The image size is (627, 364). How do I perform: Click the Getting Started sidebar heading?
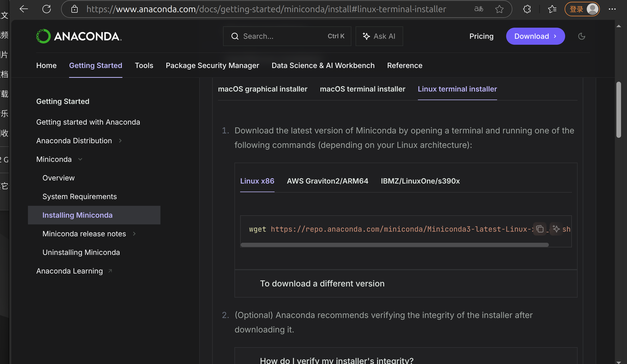(63, 101)
